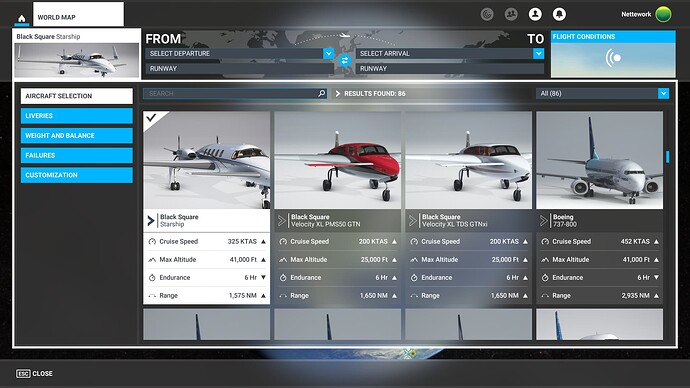Click the arrival RUNWAY field
The width and height of the screenshot is (690, 388).
point(450,69)
